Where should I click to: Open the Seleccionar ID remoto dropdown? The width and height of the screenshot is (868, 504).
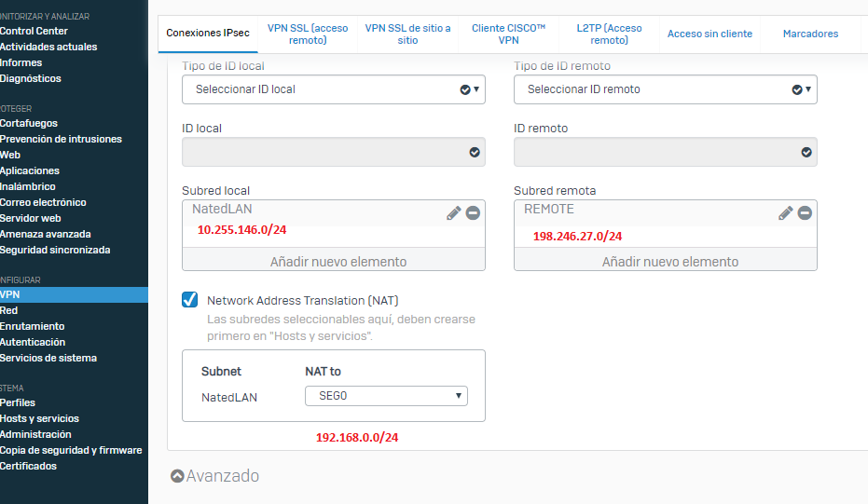click(665, 89)
